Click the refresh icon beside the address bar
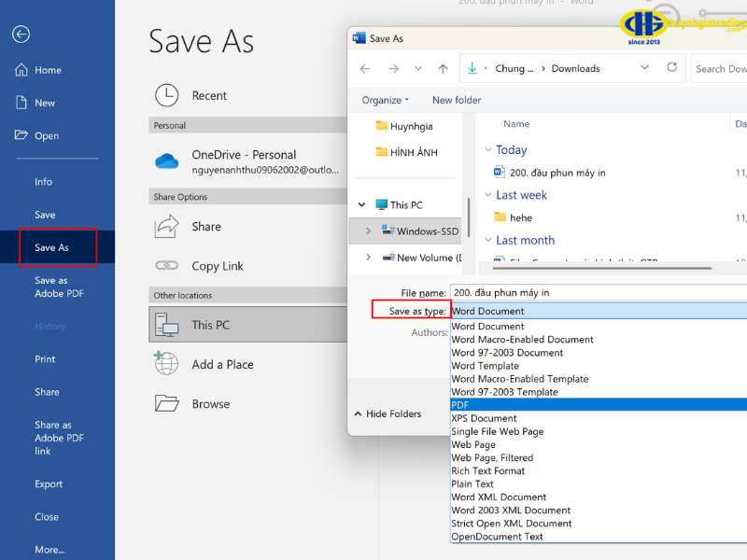Image resolution: width=747 pixels, height=560 pixels. (671, 68)
